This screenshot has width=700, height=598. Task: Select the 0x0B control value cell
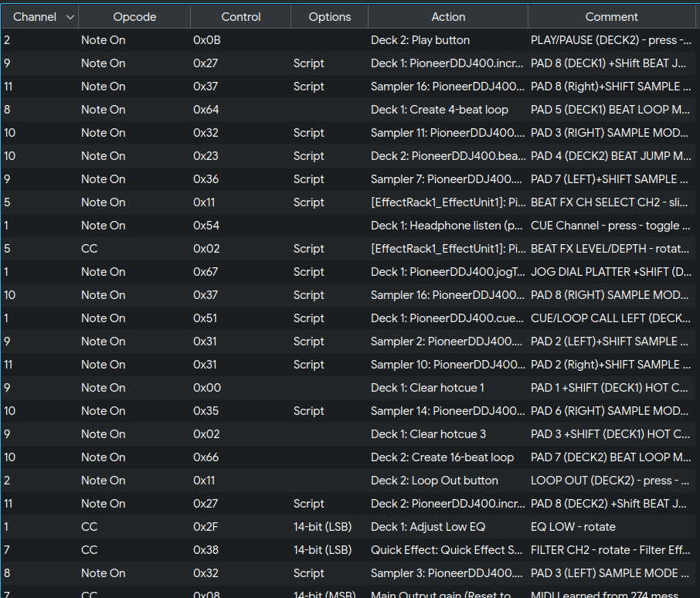tap(207, 40)
